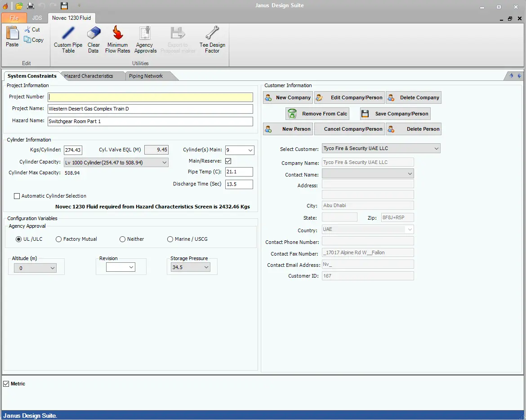Click the Kgs/Cylinder input field

pos(73,150)
